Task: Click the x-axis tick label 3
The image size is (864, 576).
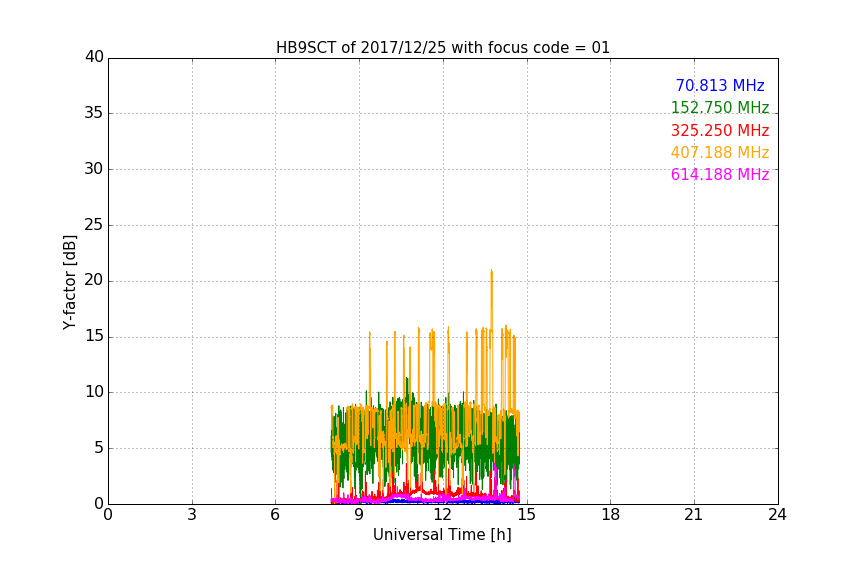Action: click(x=192, y=515)
